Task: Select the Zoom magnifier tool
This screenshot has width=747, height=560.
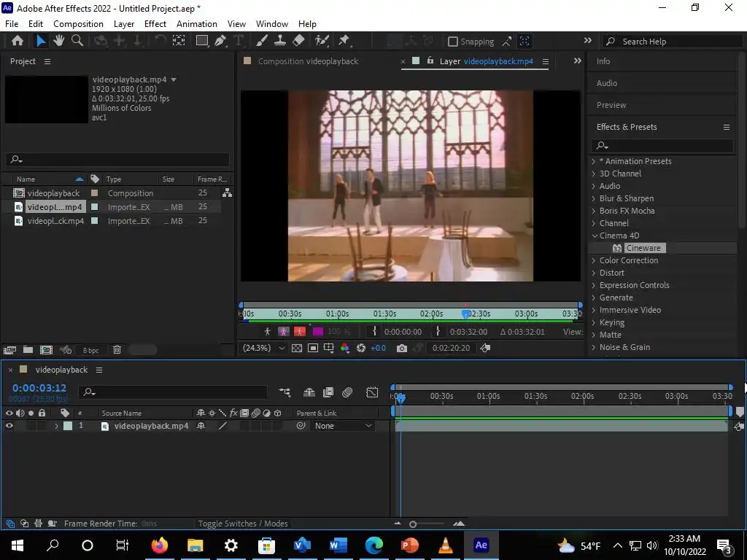Action: (x=77, y=41)
